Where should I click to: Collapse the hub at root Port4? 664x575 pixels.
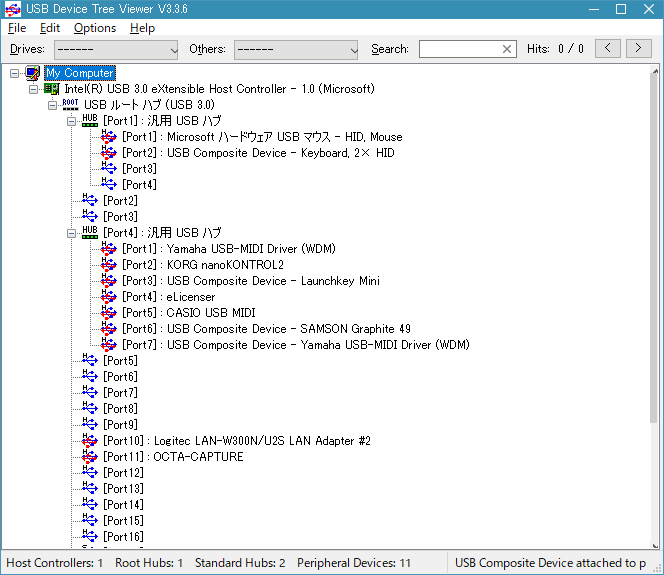coord(72,233)
